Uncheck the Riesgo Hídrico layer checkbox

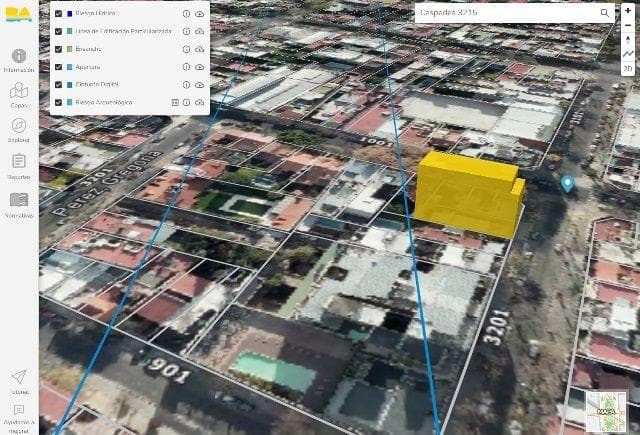point(59,15)
